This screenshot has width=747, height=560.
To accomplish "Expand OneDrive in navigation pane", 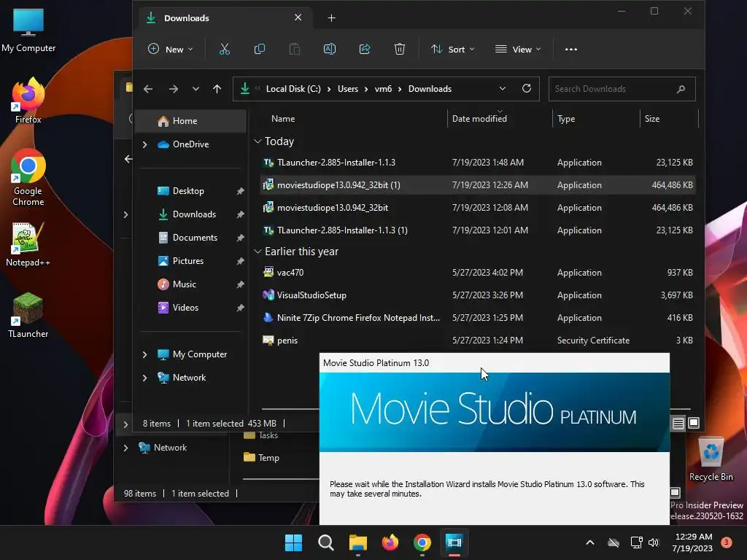I will point(145,144).
